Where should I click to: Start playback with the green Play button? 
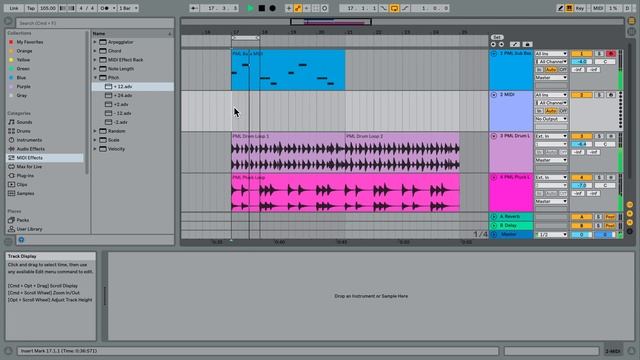[x=250, y=8]
